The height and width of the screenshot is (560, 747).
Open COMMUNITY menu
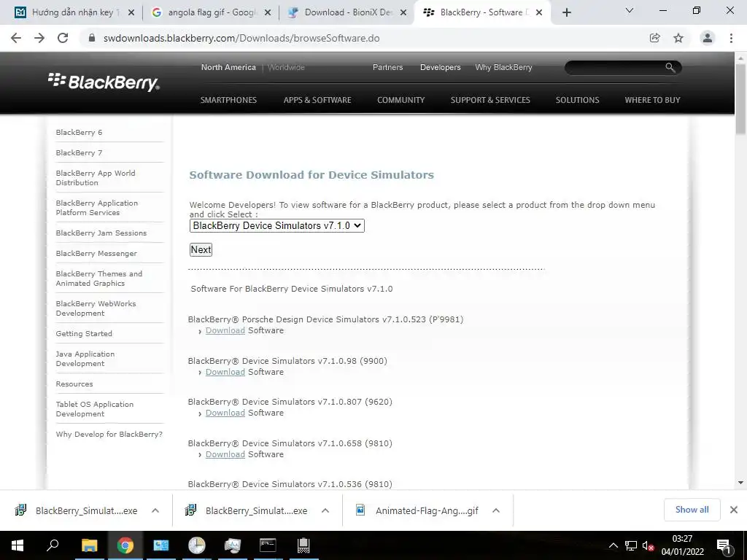pyautogui.click(x=400, y=100)
